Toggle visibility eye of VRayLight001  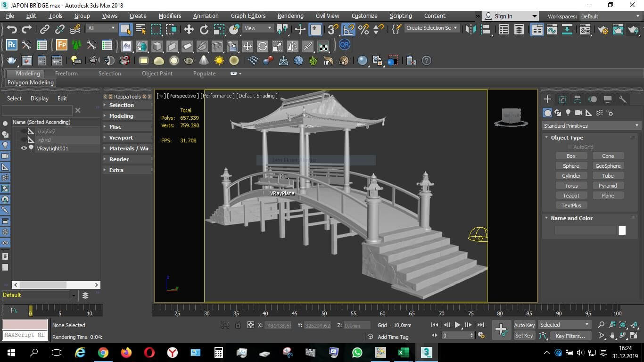coord(24,148)
